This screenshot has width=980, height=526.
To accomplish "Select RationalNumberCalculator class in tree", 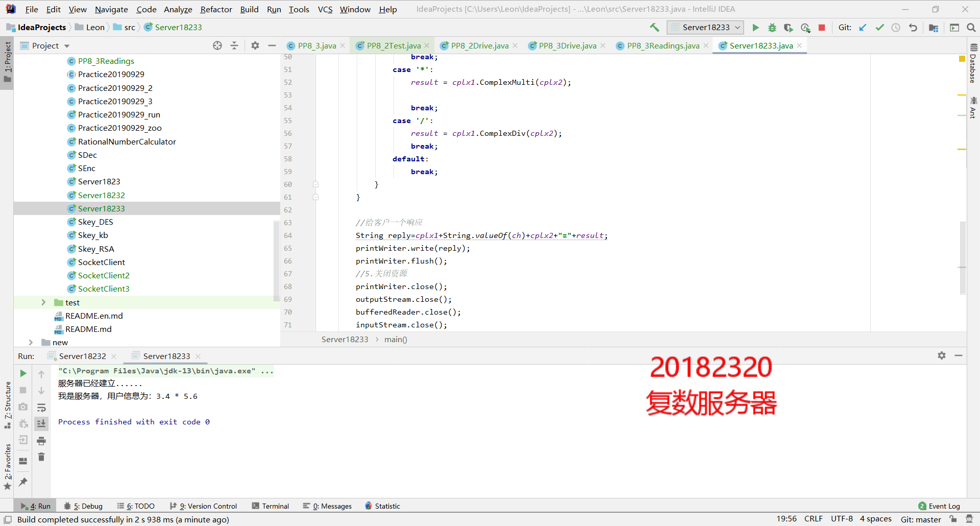I will [x=127, y=141].
